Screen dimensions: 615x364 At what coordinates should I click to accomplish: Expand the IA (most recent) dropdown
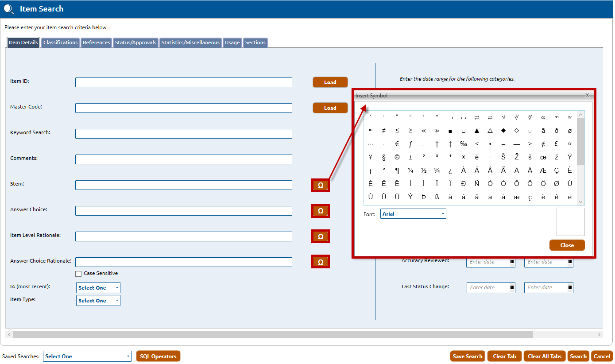tap(98, 288)
